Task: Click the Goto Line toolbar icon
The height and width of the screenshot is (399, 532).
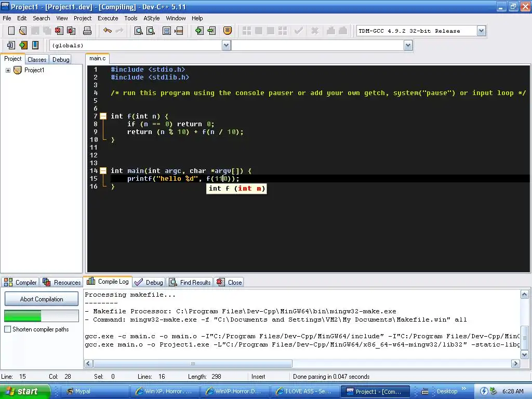Action: 179,31
